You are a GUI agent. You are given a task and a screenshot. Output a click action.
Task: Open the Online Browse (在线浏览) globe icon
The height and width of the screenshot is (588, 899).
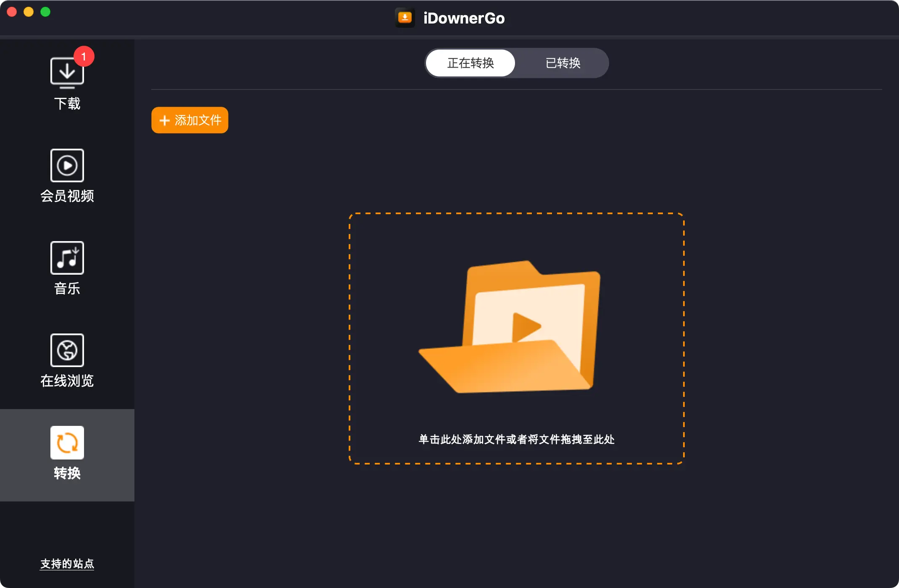coord(67,350)
